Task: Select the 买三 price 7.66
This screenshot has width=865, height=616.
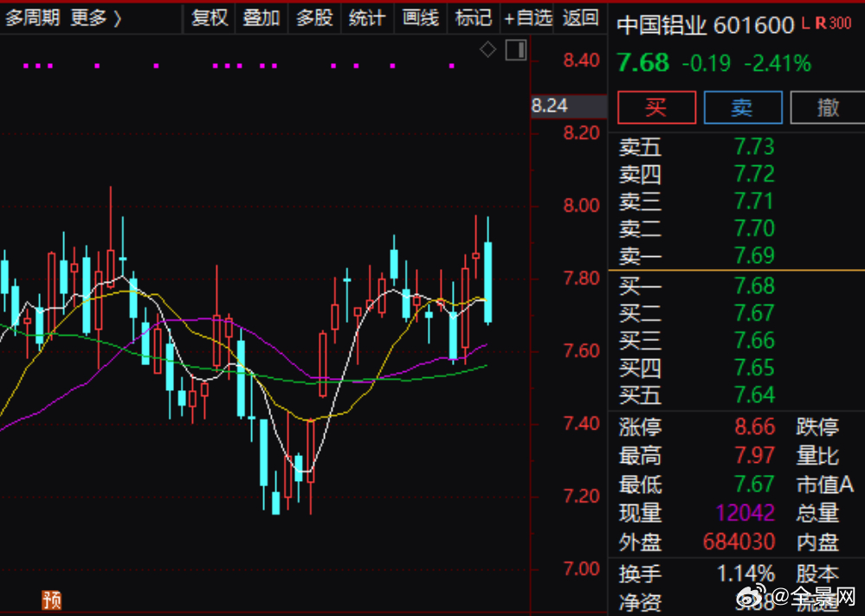Action: coord(754,341)
